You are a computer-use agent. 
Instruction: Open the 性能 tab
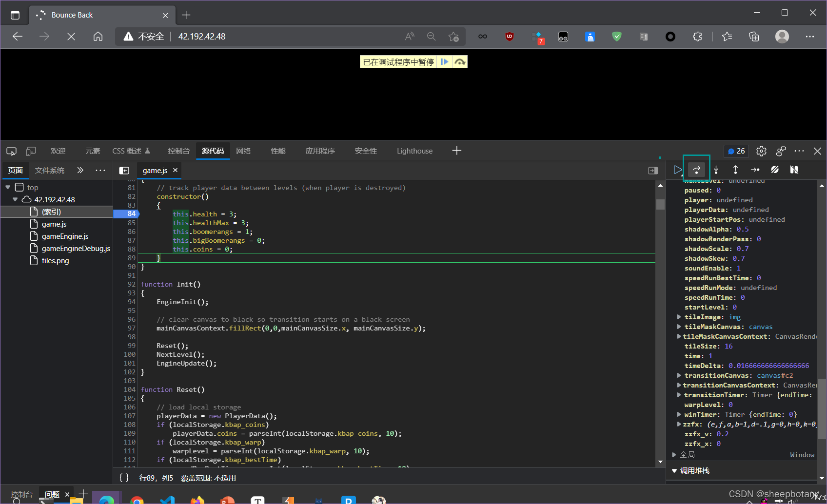pos(278,151)
